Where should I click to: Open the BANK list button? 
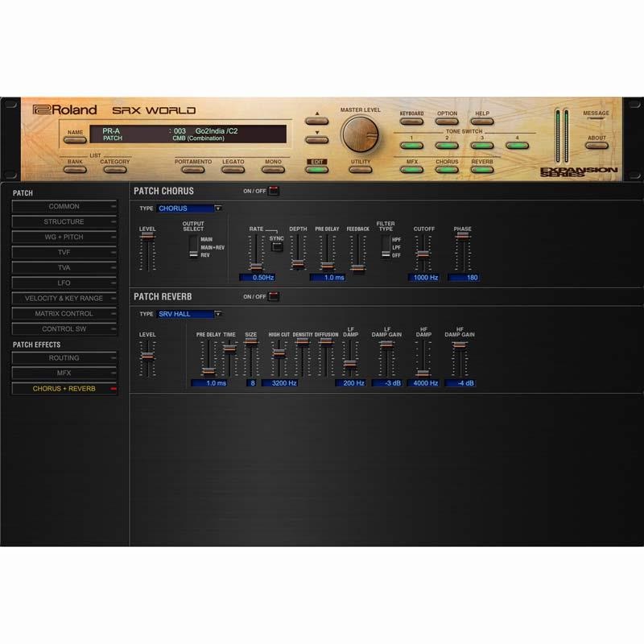point(75,170)
